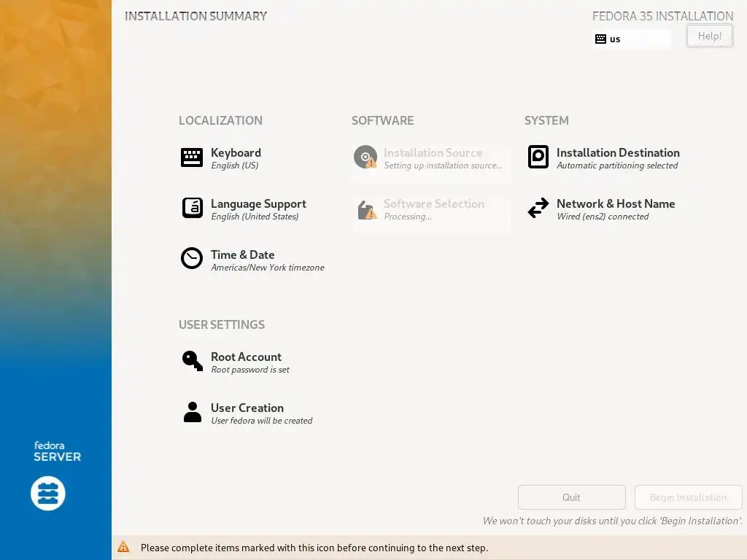Viewport: 747px width, 560px height.
Task: Click the FEDORA 35 INSTALLATION title
Action: click(x=662, y=16)
